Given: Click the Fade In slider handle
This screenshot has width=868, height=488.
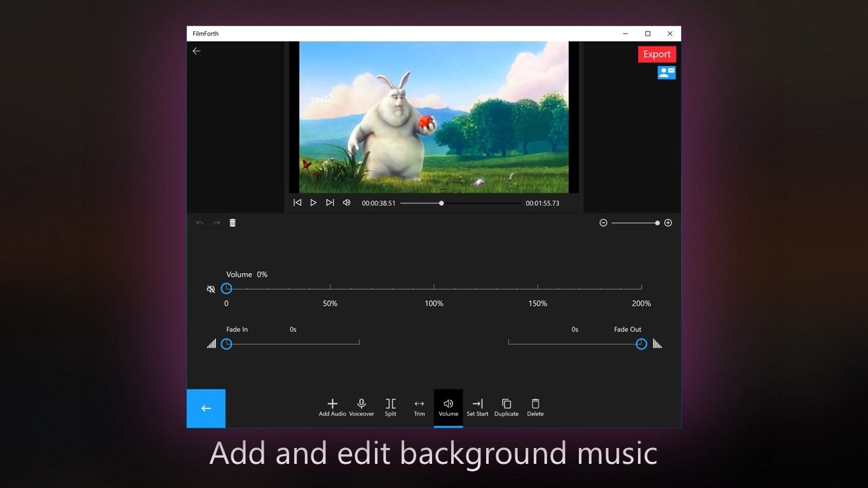Looking at the screenshot, I should pyautogui.click(x=226, y=344).
